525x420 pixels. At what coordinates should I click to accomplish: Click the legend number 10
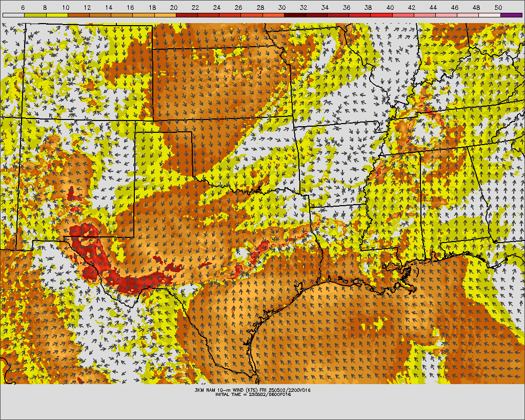coord(66,7)
